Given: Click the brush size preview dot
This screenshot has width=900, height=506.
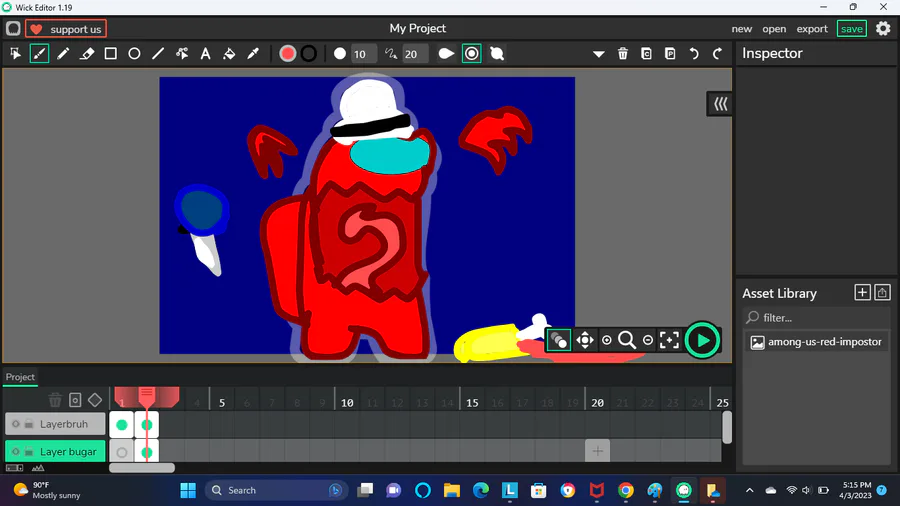Looking at the screenshot, I should (340, 54).
